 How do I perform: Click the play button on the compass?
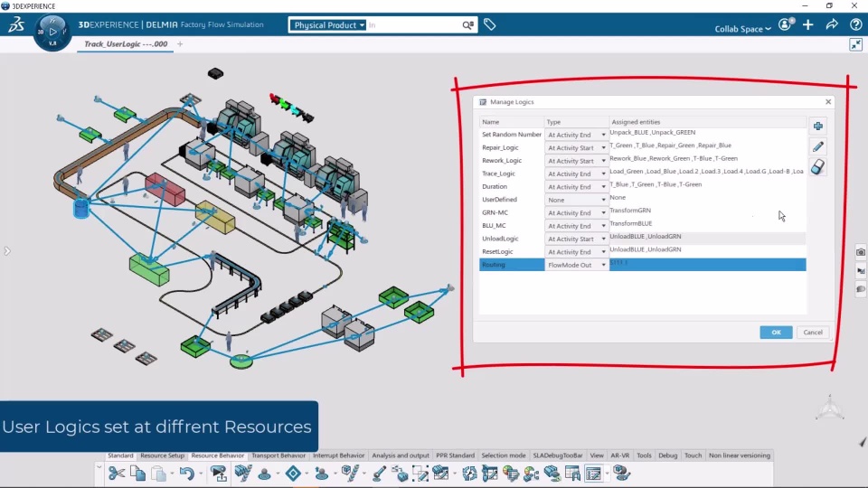(x=52, y=33)
